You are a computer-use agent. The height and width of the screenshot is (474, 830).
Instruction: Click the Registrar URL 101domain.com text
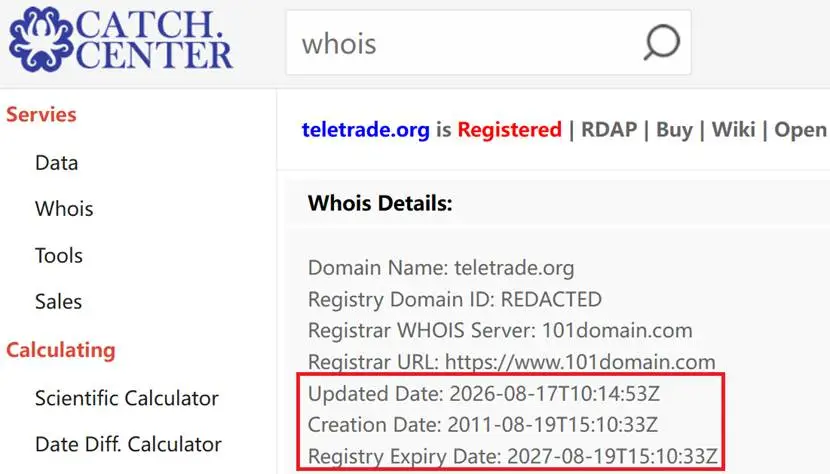click(580, 362)
